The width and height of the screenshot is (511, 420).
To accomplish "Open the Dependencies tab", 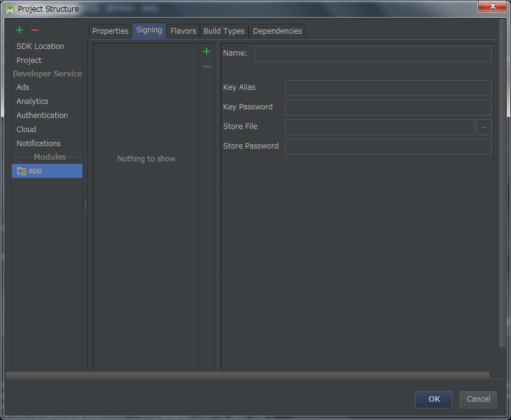I will point(277,31).
